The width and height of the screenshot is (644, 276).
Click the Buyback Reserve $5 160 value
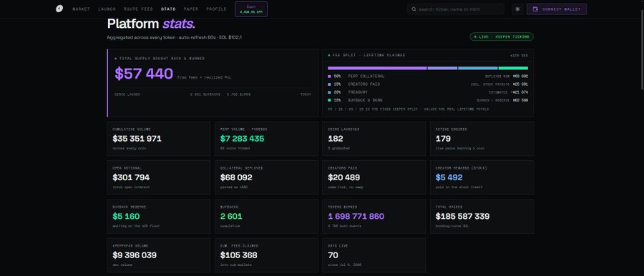(x=126, y=216)
